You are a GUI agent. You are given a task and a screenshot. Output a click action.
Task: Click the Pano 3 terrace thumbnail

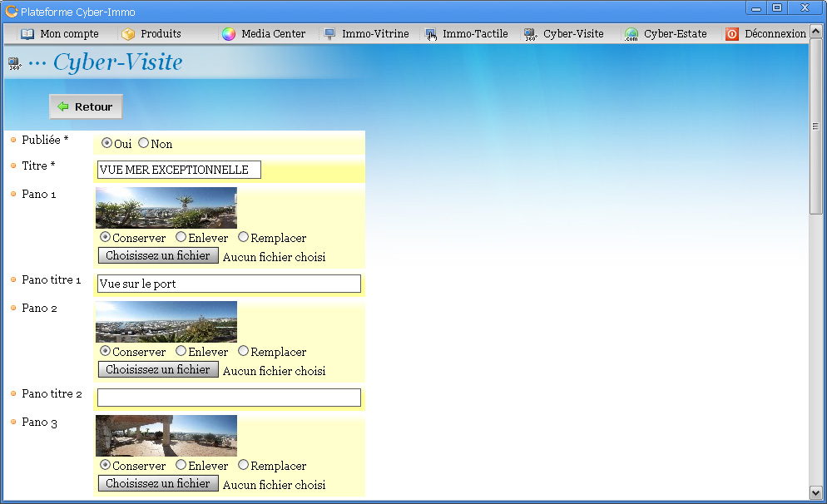click(166, 436)
